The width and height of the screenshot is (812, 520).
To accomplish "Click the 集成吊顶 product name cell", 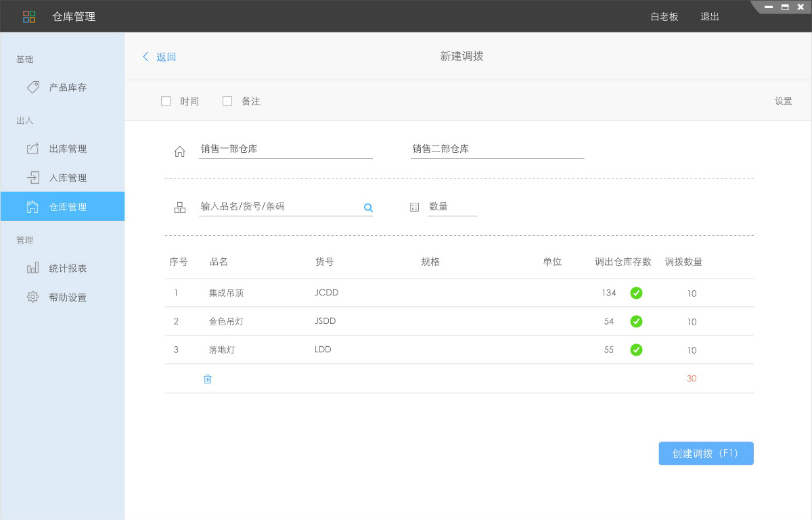I will tap(226, 293).
